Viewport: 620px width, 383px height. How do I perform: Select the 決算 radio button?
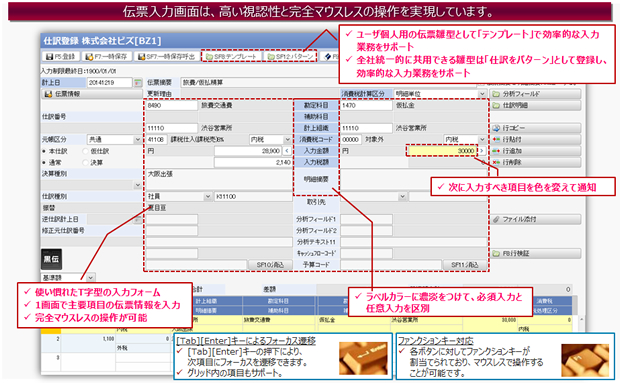click(85, 162)
